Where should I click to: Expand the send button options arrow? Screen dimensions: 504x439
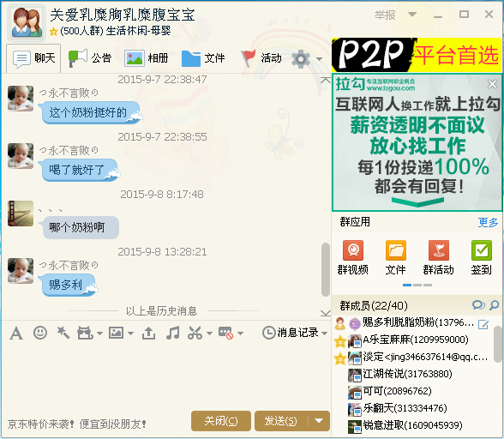(x=319, y=420)
